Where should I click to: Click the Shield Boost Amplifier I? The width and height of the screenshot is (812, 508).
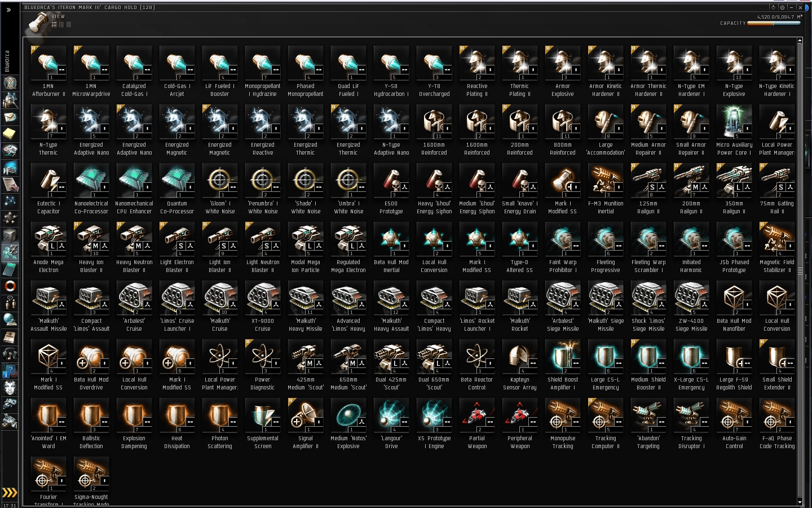563,365
